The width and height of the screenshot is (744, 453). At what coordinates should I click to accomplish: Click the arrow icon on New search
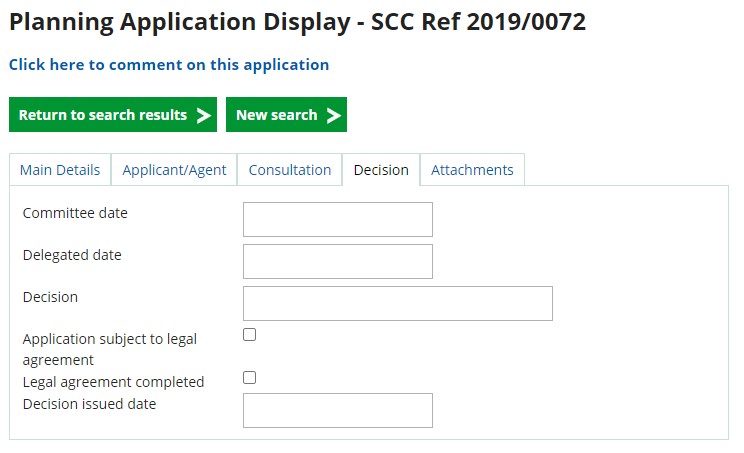(334, 115)
